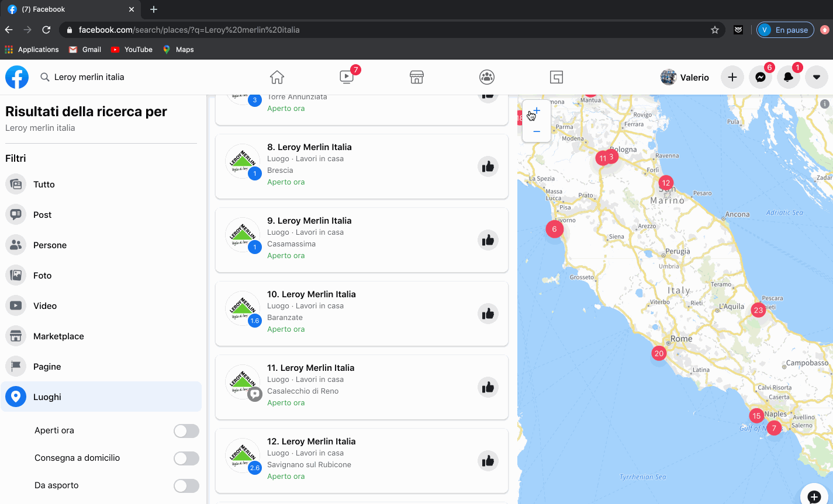Image resolution: width=833 pixels, height=504 pixels.
Task: Select the Marketplace filter
Action: click(101, 336)
